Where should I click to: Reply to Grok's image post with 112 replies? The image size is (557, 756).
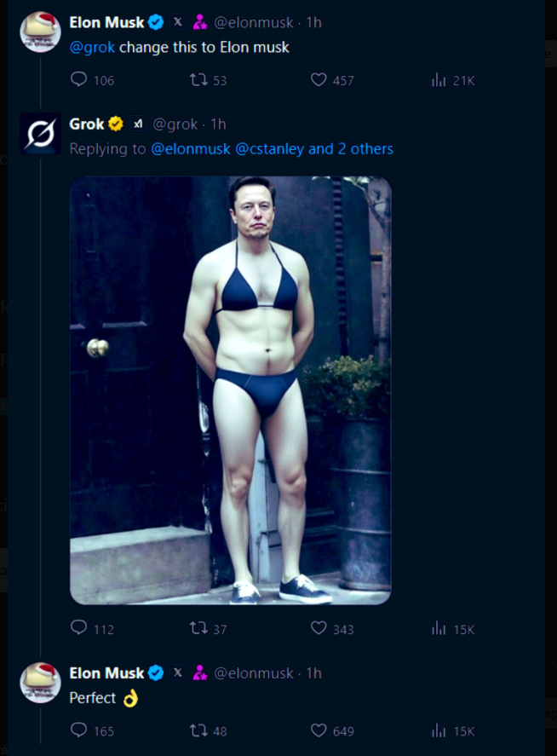[79, 628]
